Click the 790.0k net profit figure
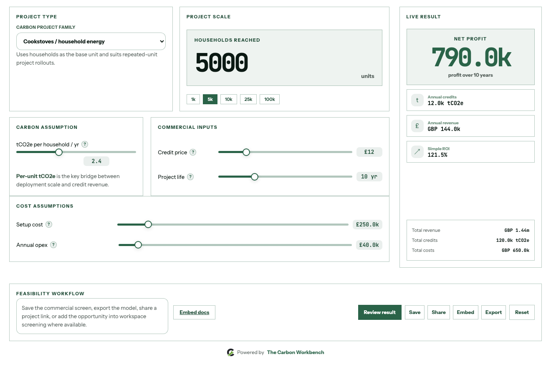551x392 pixels. (x=471, y=58)
